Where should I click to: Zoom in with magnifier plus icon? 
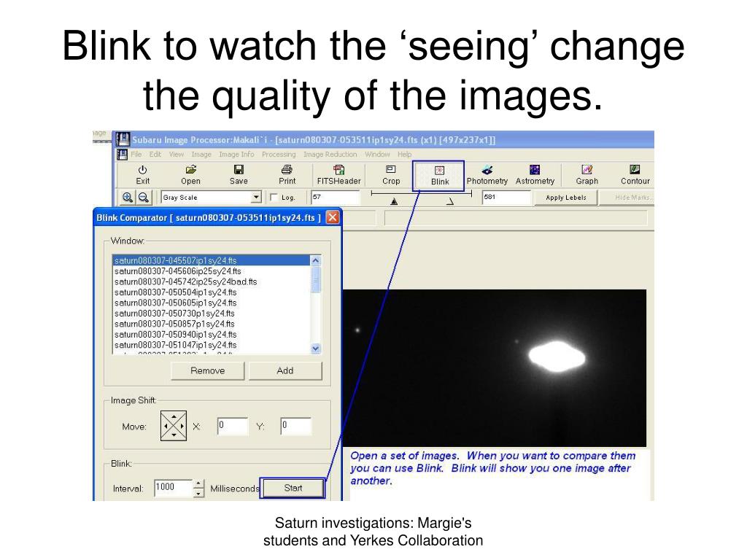127,197
